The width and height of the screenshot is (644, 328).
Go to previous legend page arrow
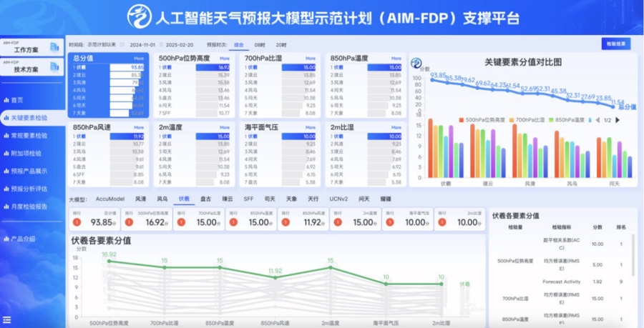tap(597, 120)
